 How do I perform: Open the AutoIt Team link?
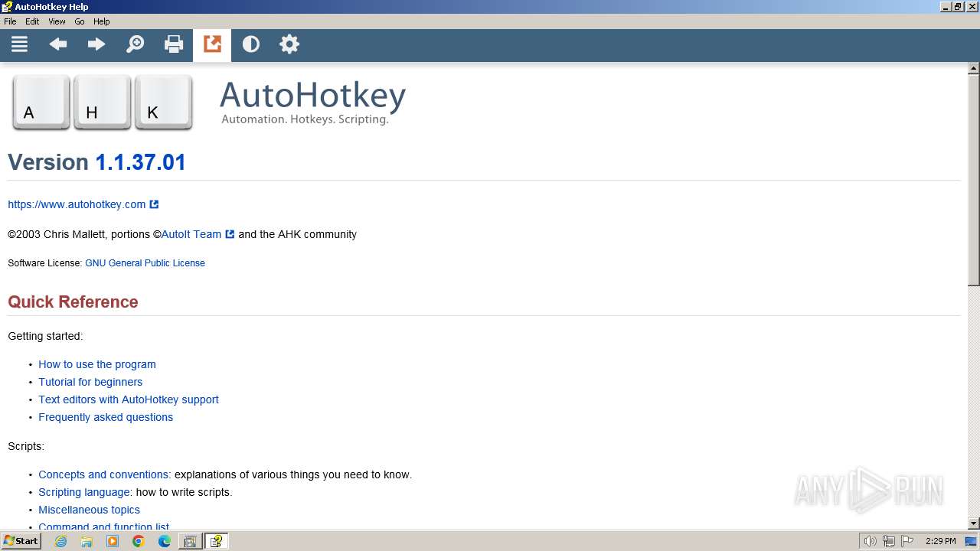tap(198, 234)
